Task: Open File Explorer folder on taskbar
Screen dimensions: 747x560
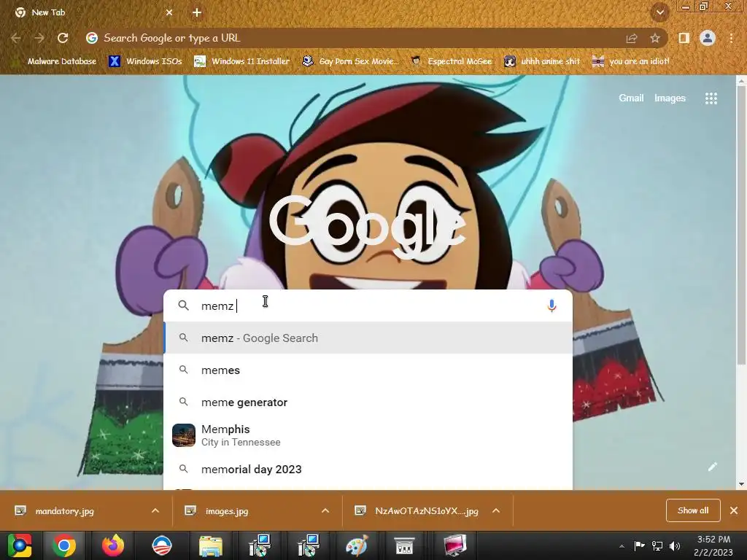Action: (211, 545)
